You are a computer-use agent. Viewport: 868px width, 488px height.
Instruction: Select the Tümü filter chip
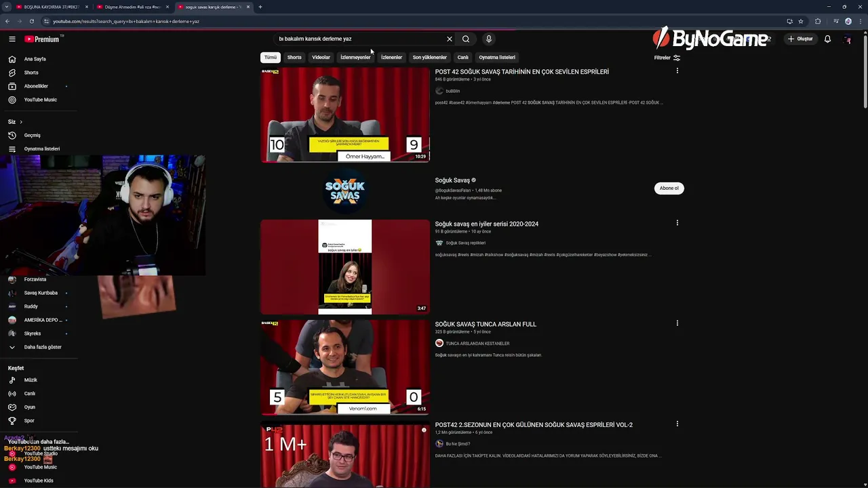[271, 58]
